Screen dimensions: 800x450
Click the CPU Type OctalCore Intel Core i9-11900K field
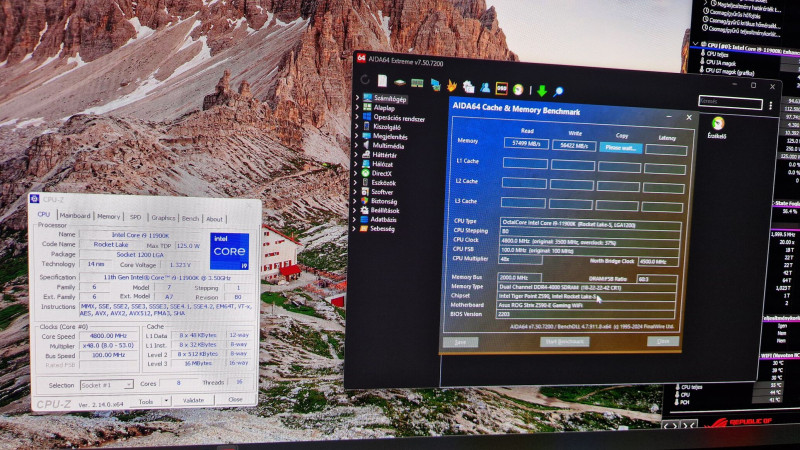tap(590, 223)
